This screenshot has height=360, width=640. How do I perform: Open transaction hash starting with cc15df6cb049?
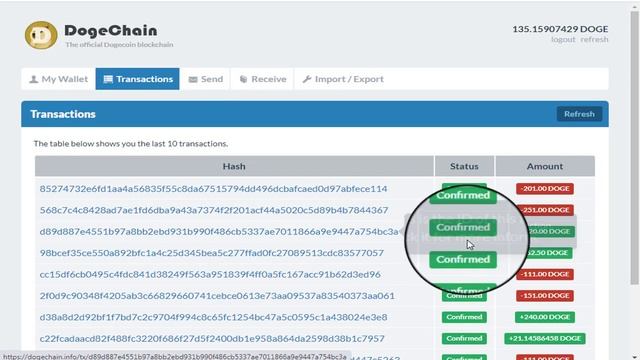point(210,274)
